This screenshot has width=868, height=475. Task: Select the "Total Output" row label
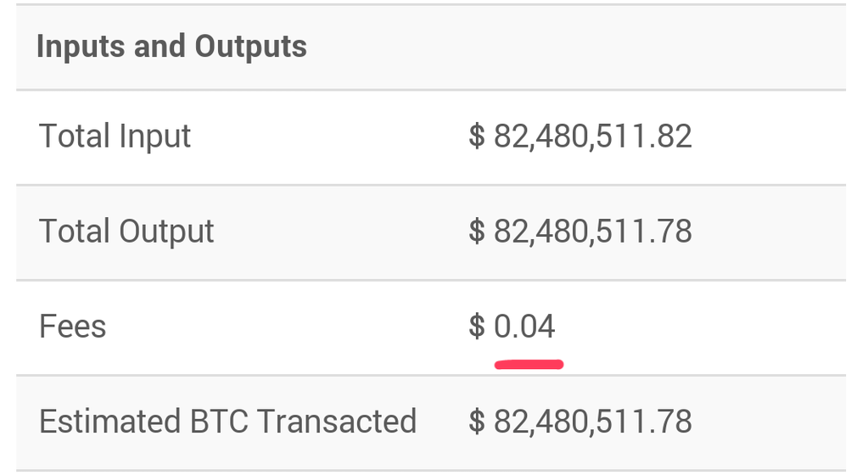(126, 232)
